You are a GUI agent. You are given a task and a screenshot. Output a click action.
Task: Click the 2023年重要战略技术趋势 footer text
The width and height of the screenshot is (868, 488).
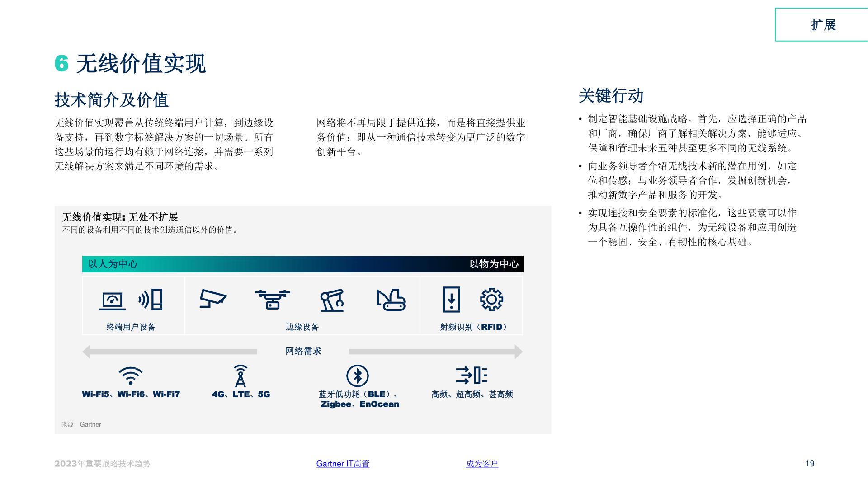pos(102,464)
